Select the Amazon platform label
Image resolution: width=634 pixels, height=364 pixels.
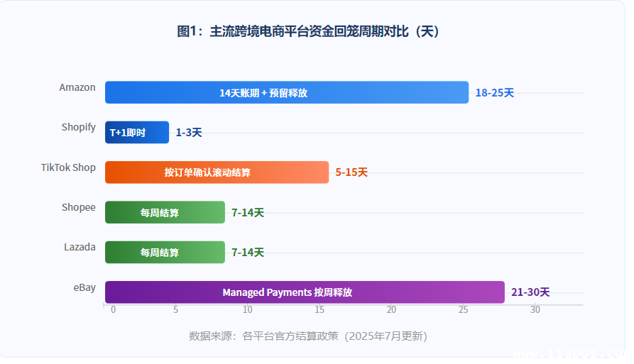coord(77,88)
